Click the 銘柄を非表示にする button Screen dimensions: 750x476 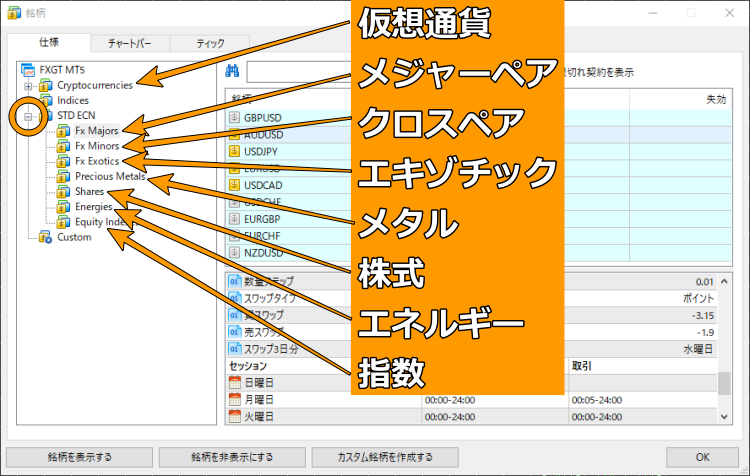click(x=231, y=457)
